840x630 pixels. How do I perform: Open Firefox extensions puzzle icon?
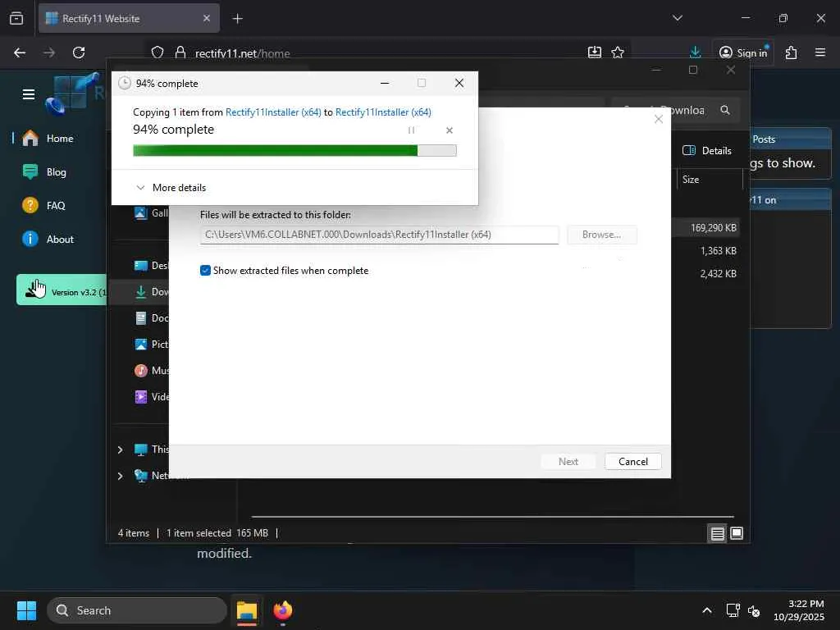point(792,52)
